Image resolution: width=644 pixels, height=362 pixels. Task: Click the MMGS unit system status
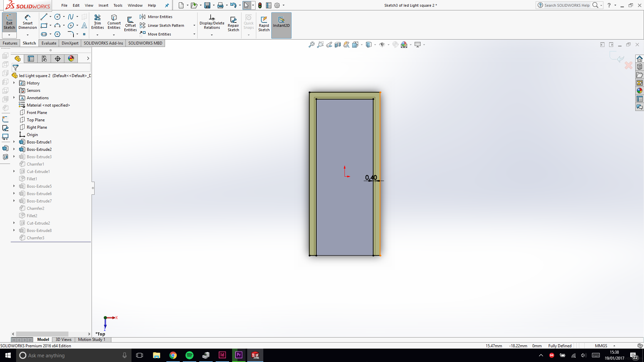(x=601, y=346)
